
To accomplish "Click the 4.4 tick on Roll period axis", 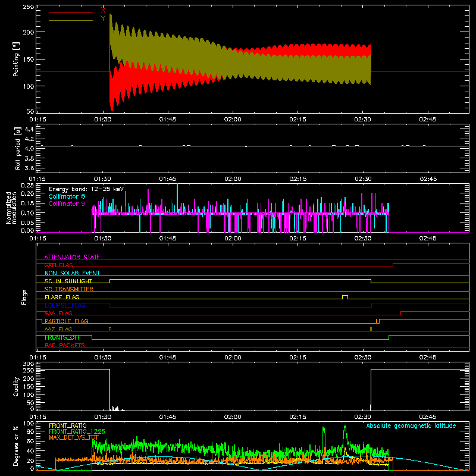I will coord(29,129).
